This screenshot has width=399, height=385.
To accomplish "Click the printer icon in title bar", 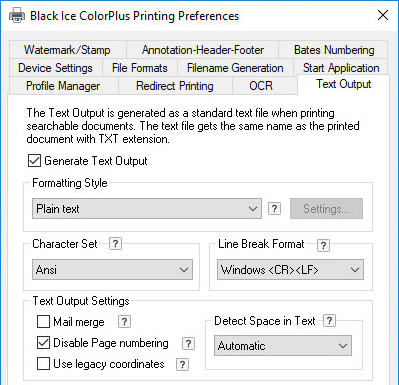I will [16, 16].
